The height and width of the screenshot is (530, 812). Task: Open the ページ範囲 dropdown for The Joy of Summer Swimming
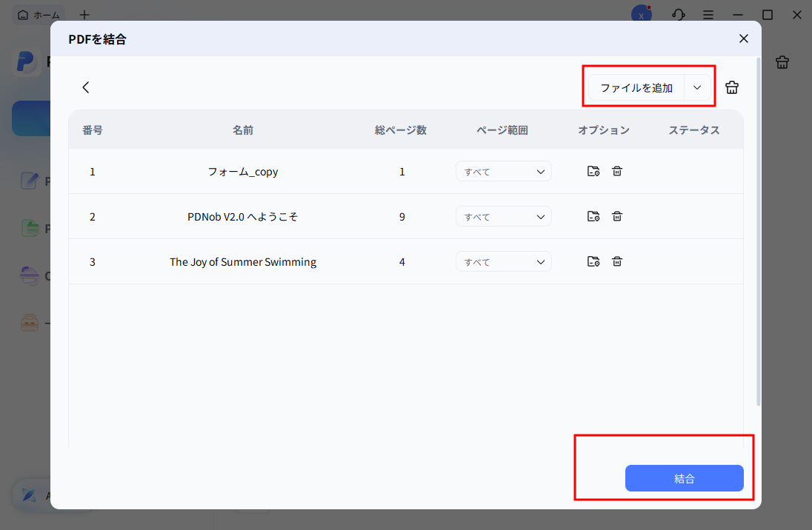pos(503,261)
